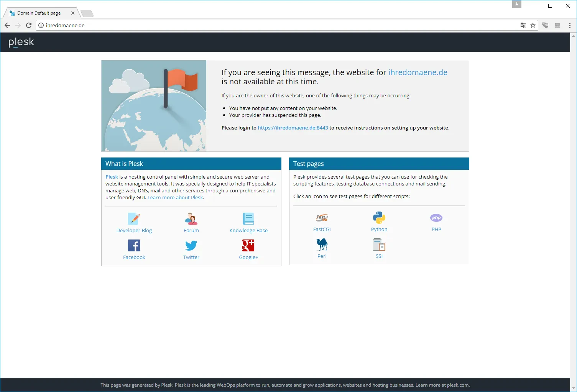
Task: Open the Python test page icon
Action: pyautogui.click(x=379, y=217)
